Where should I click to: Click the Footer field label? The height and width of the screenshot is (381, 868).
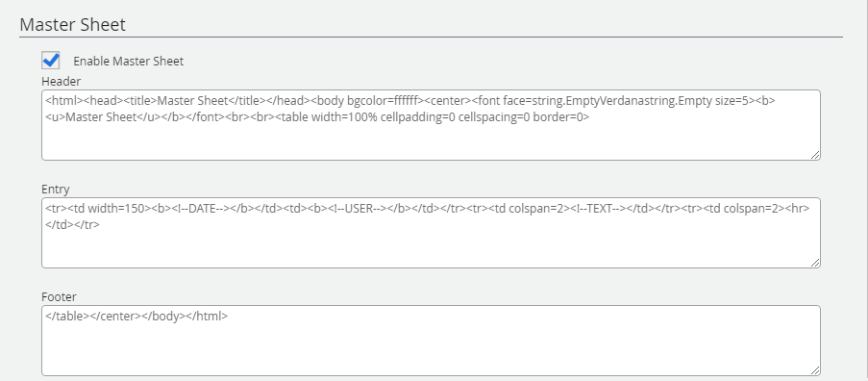(x=59, y=297)
